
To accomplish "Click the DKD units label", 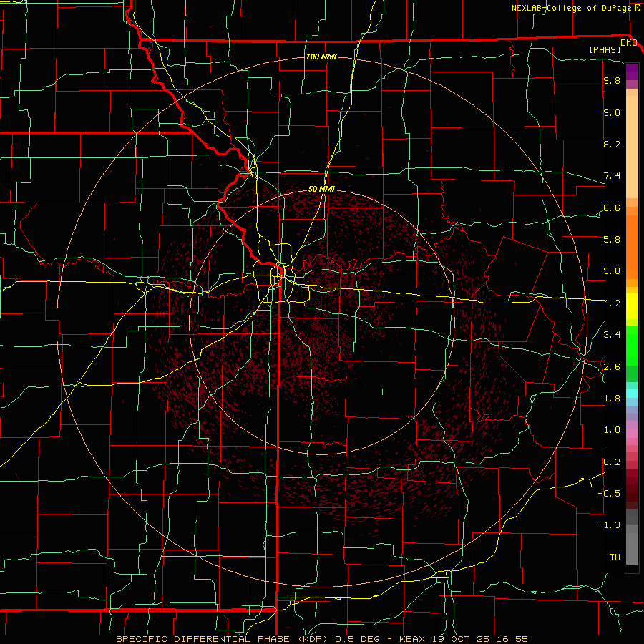I will click(629, 43).
